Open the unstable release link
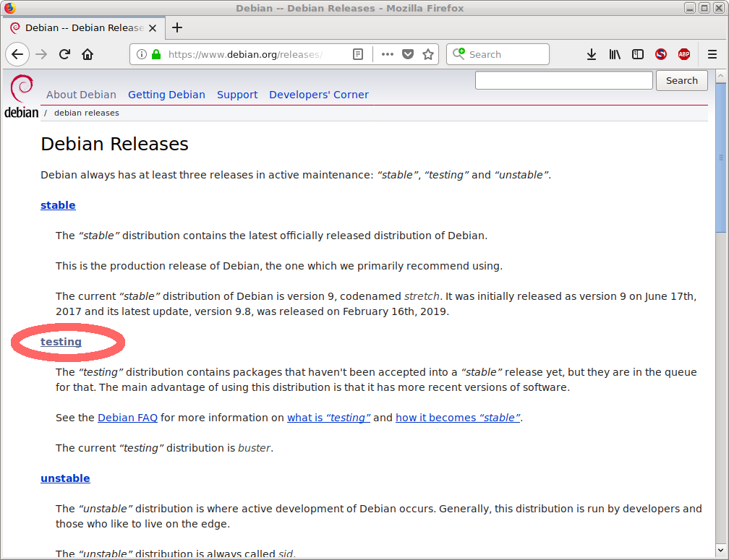Viewport: 729px width, 560px height. coord(65,478)
